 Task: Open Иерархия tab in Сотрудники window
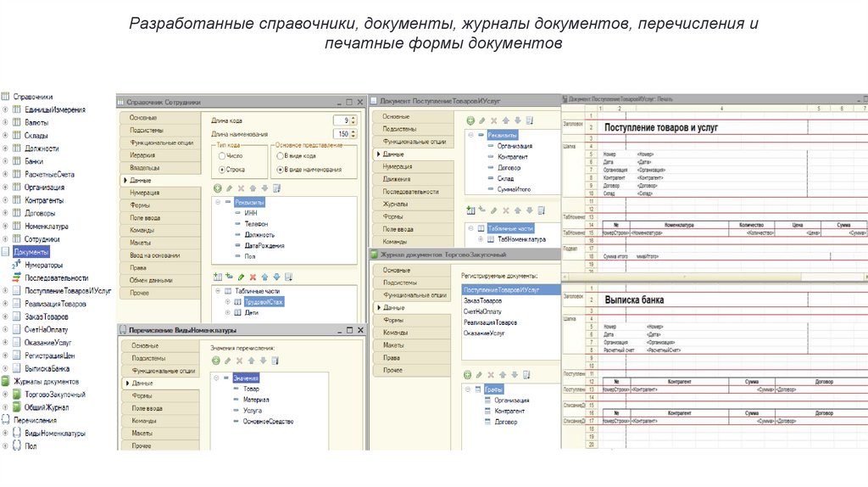tap(143, 155)
